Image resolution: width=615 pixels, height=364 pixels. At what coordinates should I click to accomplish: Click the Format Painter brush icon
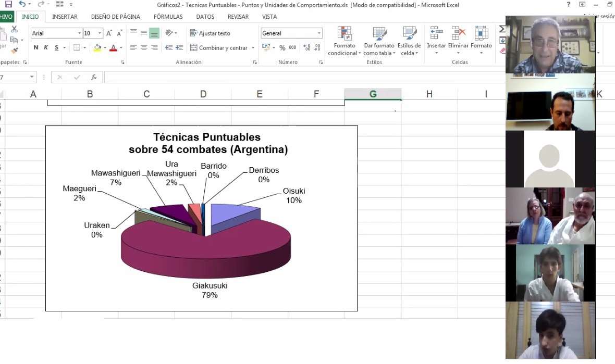click(x=15, y=51)
